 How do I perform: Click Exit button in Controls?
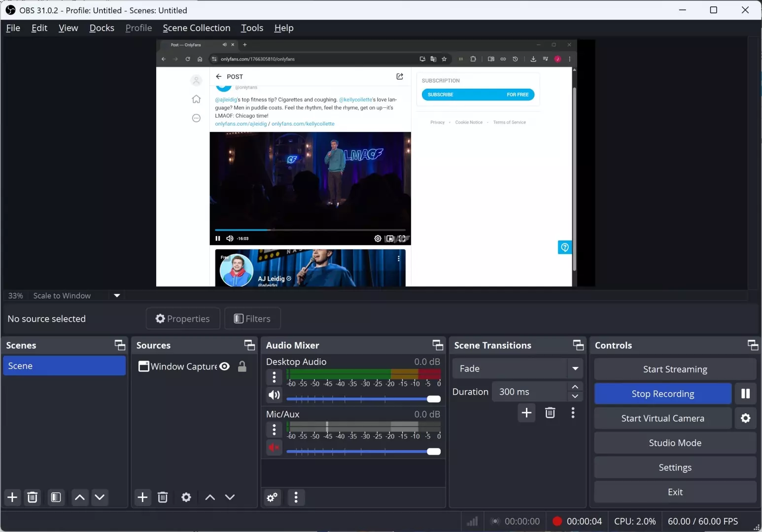[675, 492]
